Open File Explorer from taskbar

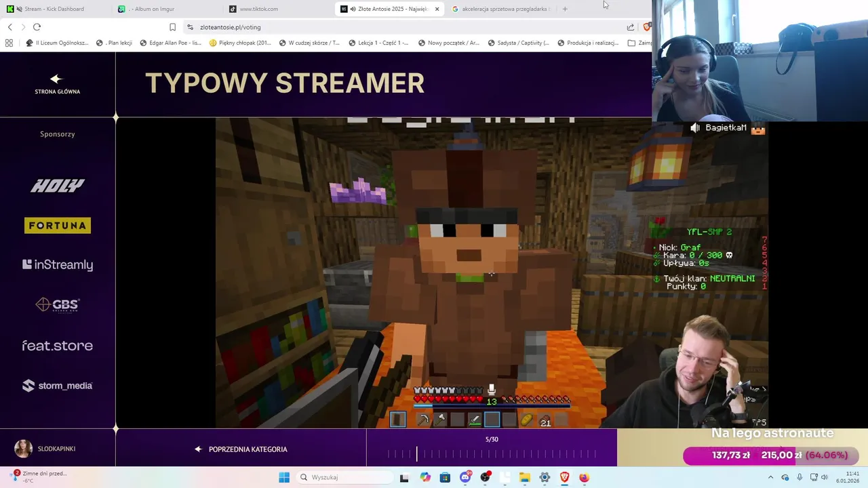525,477
